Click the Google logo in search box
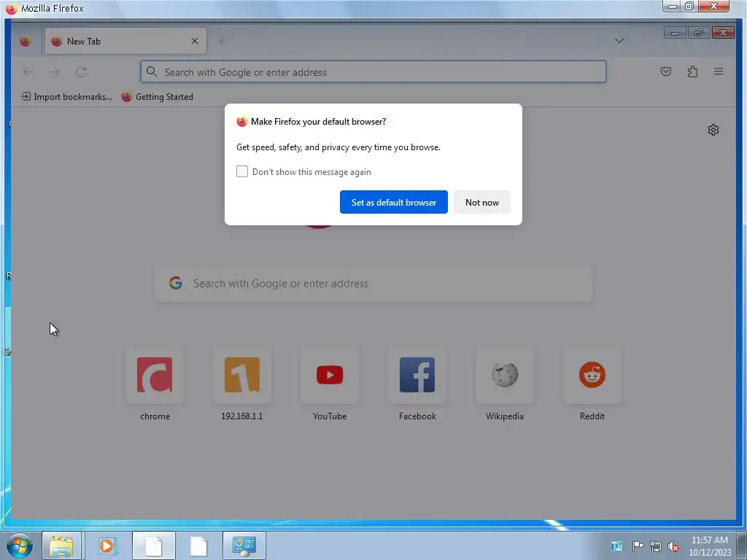This screenshot has height=560, width=747. point(176,283)
